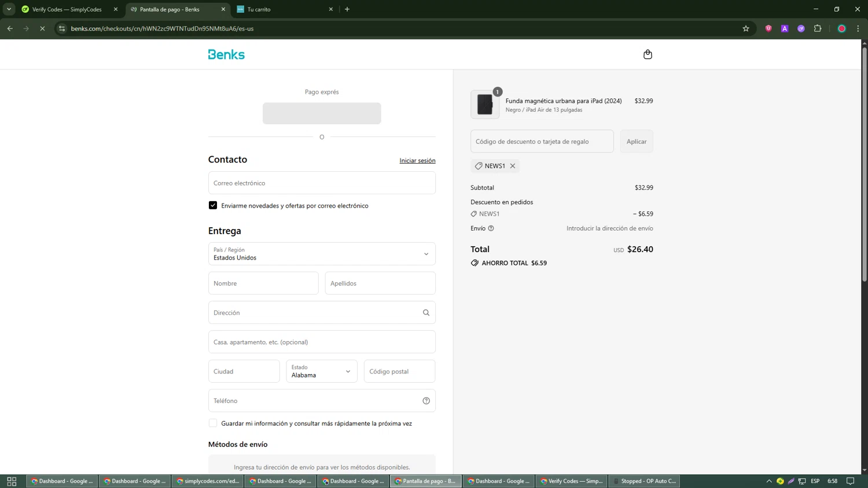Click the product thumbnail of the iPad case

click(x=485, y=105)
